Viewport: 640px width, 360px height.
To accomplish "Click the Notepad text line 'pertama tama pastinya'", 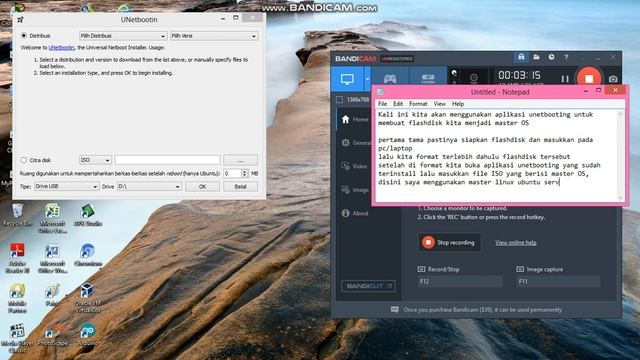I will pos(485,140).
